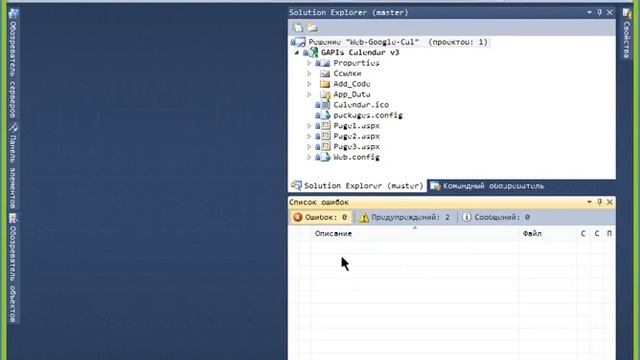Screen dimensions: 640x360
Task: Select the Page3.aspx file
Action: click(x=356, y=147)
